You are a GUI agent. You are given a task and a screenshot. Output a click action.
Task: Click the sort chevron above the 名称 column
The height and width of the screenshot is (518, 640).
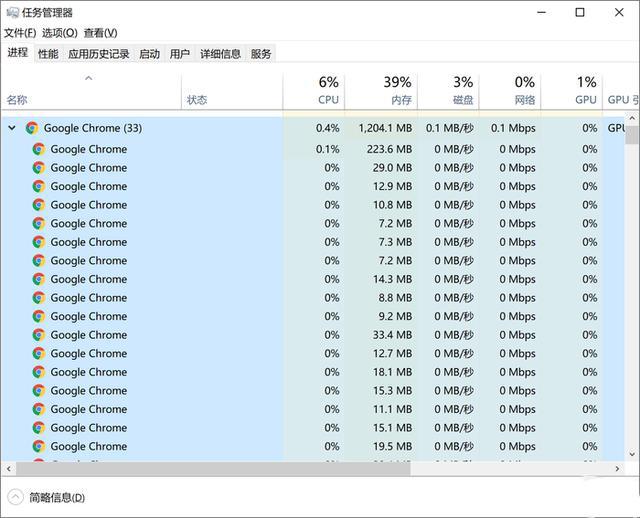(88, 78)
